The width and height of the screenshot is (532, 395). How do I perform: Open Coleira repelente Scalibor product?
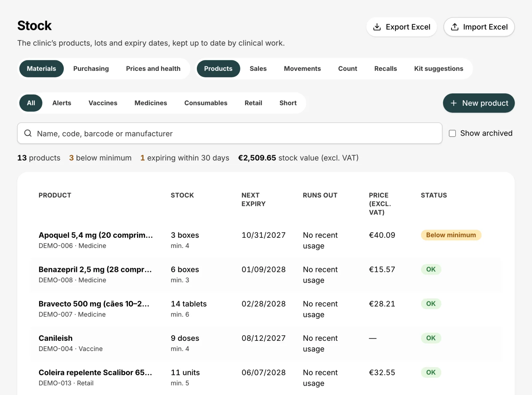pos(266,378)
